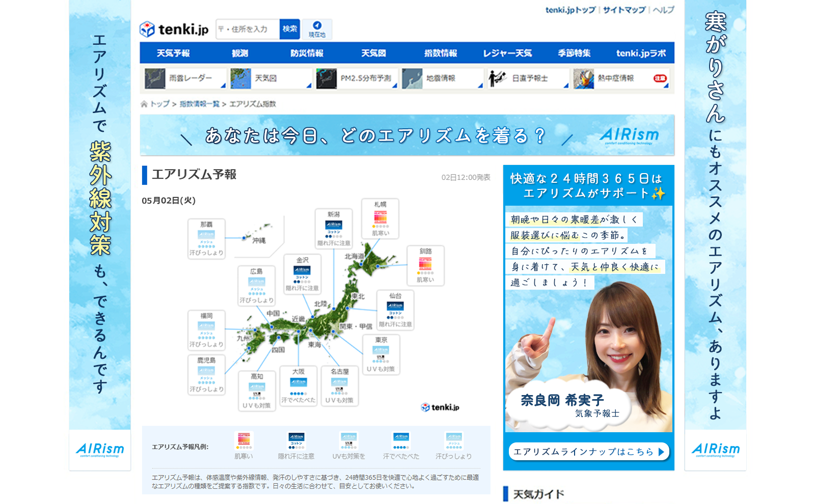Click the 雨雲レーダー thumbnail icon
The height and width of the screenshot is (504, 815).
coord(155,78)
